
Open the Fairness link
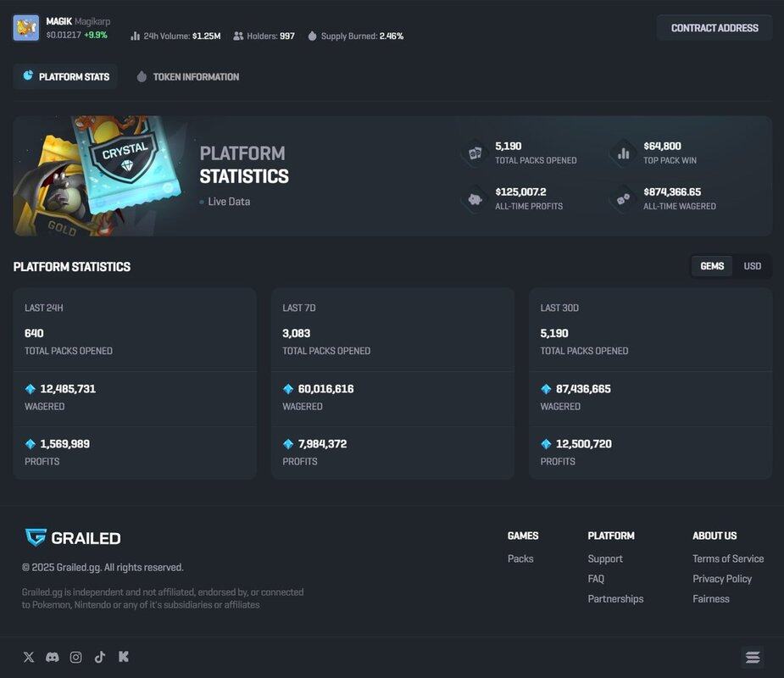710,598
